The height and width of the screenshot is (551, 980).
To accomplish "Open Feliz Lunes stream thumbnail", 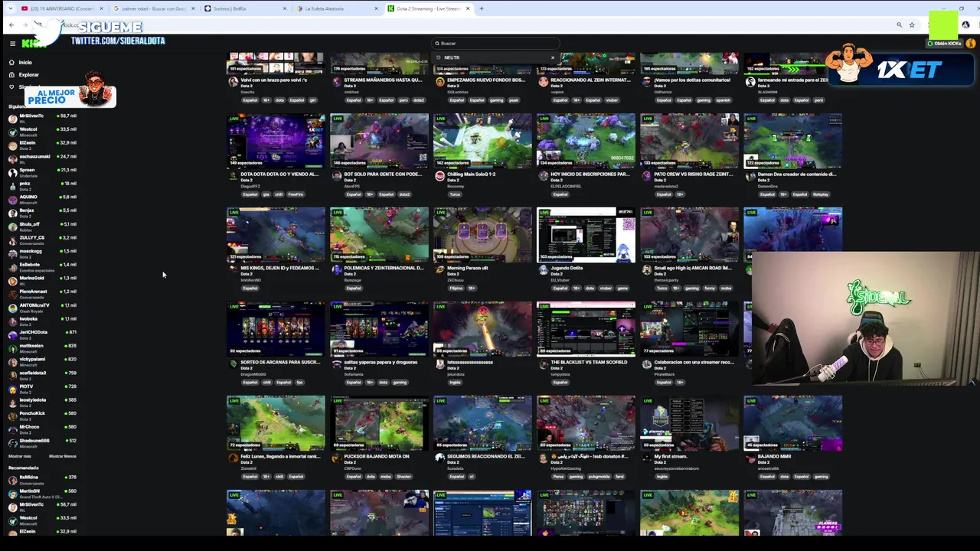I will [x=276, y=423].
